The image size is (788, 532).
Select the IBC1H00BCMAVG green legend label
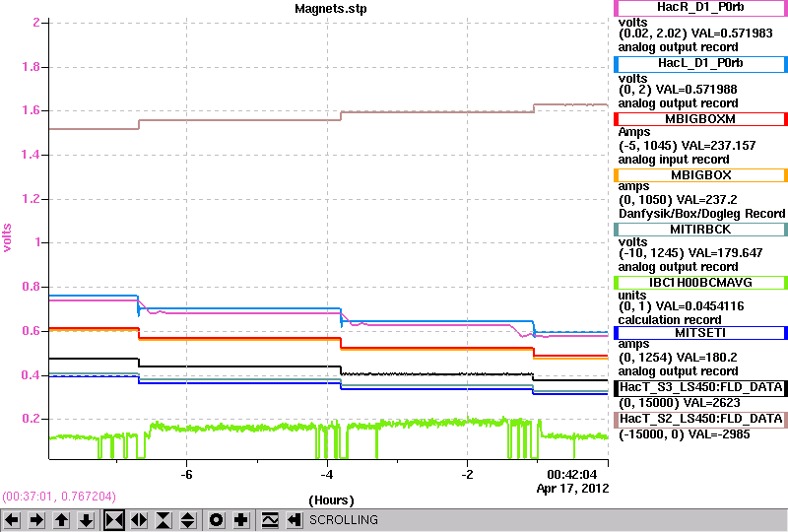click(700, 283)
